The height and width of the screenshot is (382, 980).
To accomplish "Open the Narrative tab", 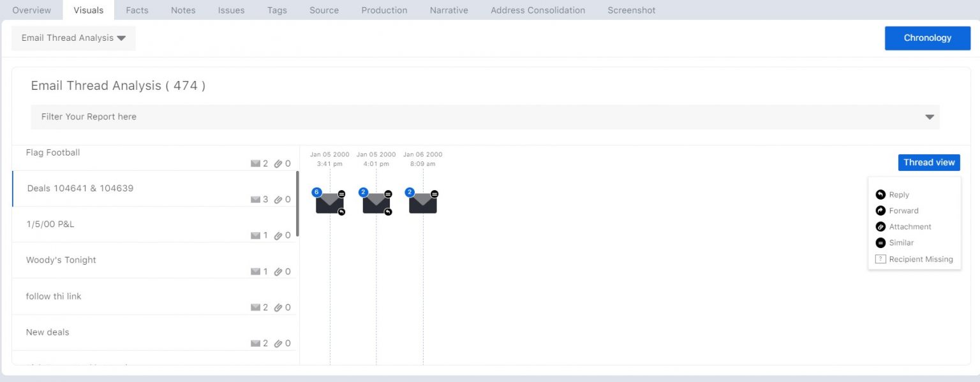I will coord(449,10).
